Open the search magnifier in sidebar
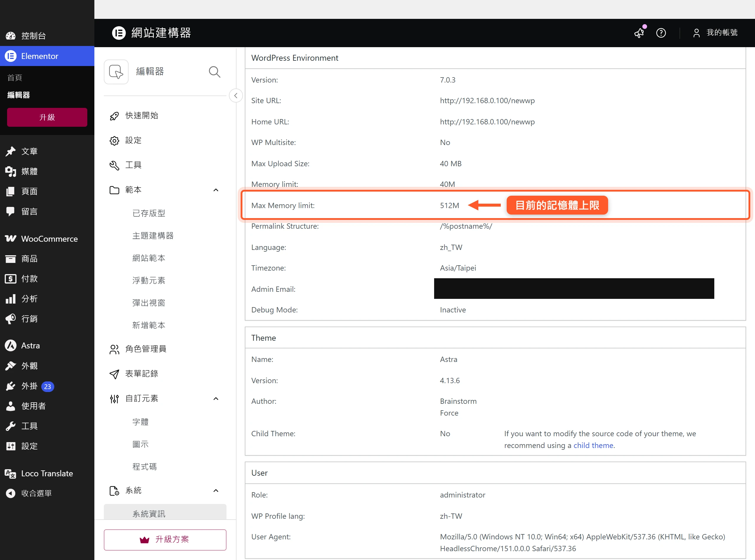This screenshot has width=755, height=560. (214, 72)
